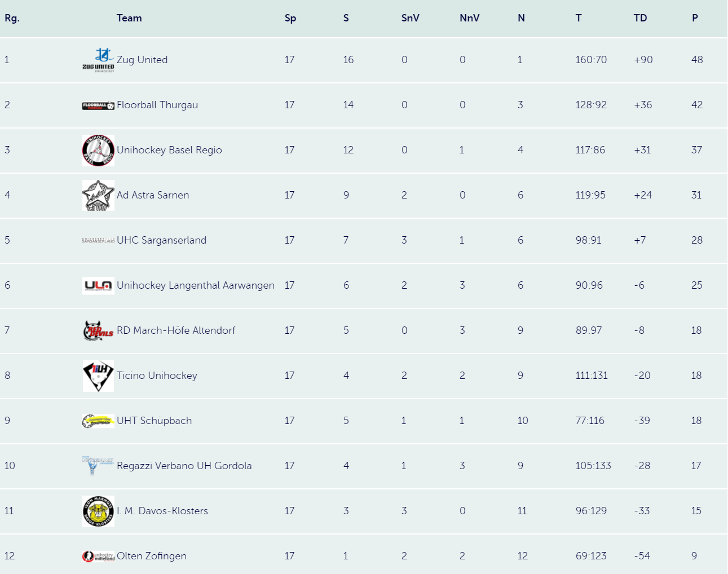
Task: Select points value 28
Action: 697,240
